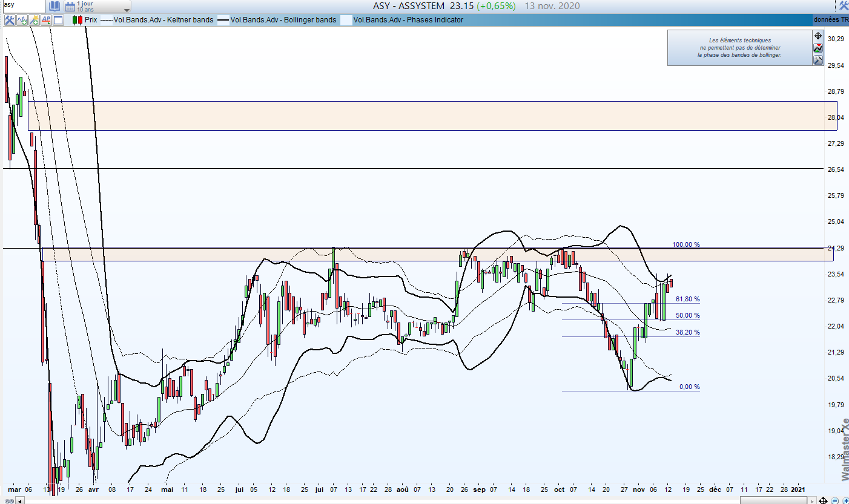
Task: Open the instrument list book icon
Action: tap(55, 6)
